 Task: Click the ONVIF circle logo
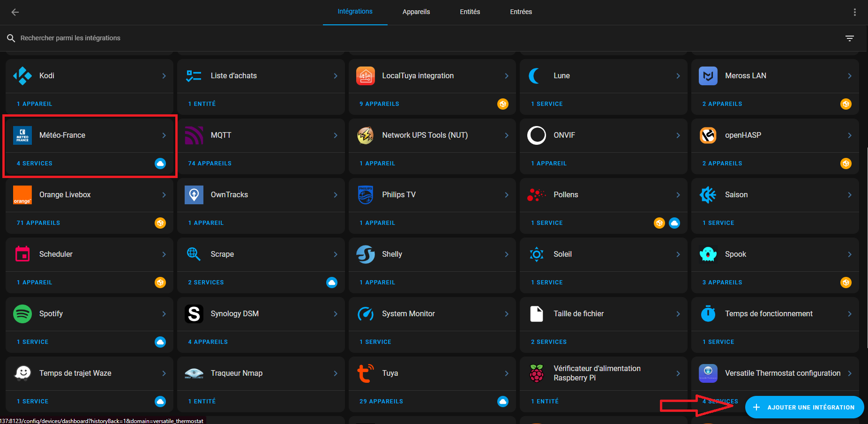(537, 135)
